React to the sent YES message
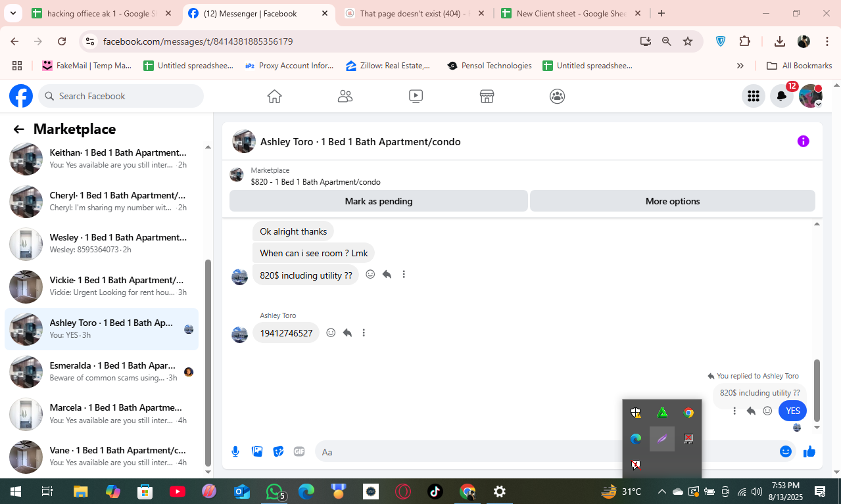841x504 pixels. (767, 411)
